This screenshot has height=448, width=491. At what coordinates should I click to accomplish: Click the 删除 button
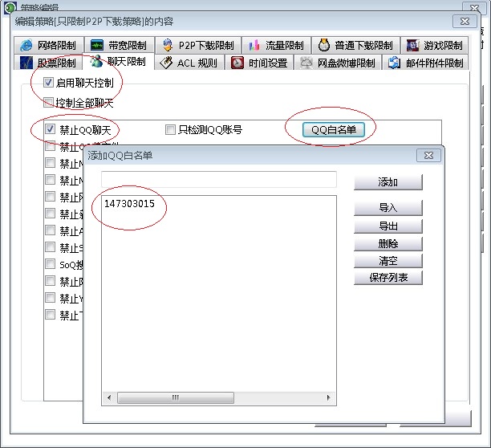(x=388, y=243)
